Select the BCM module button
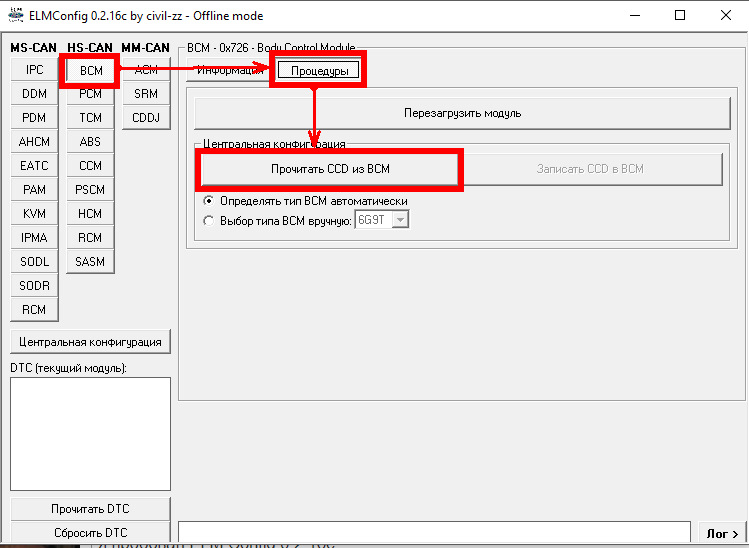Screen dimensions: 749x548 (x=90, y=70)
